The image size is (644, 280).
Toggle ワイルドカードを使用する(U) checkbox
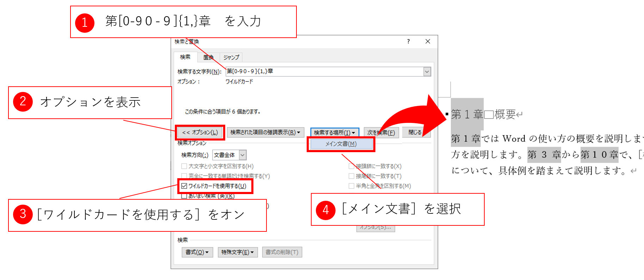click(x=184, y=186)
